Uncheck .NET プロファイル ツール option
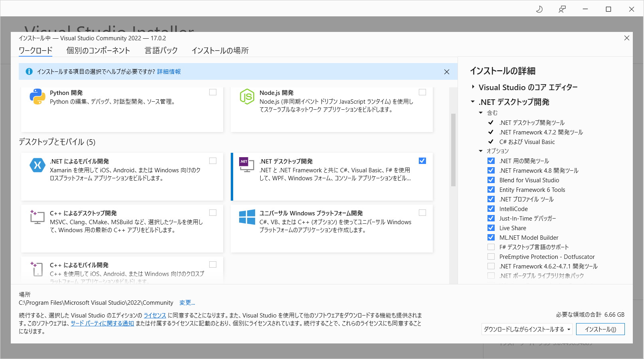This screenshot has height=359, width=644. pos(491,199)
